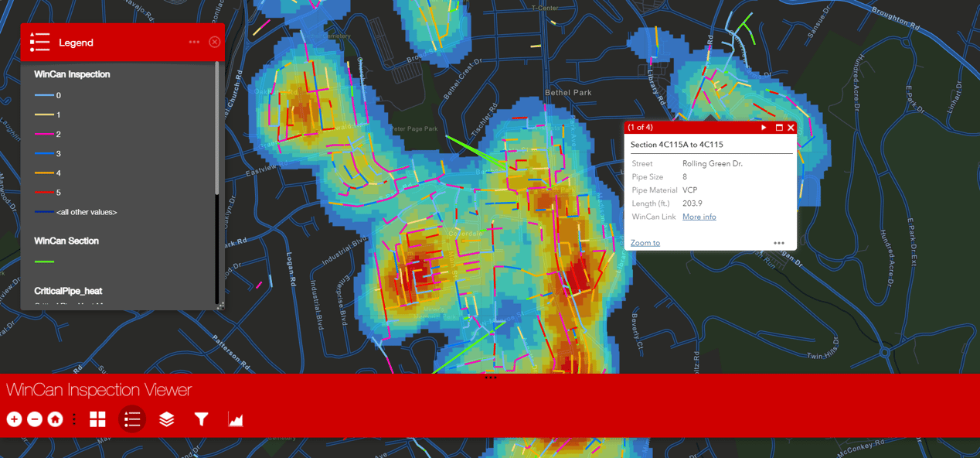Open the Layer List widget

coord(165,419)
